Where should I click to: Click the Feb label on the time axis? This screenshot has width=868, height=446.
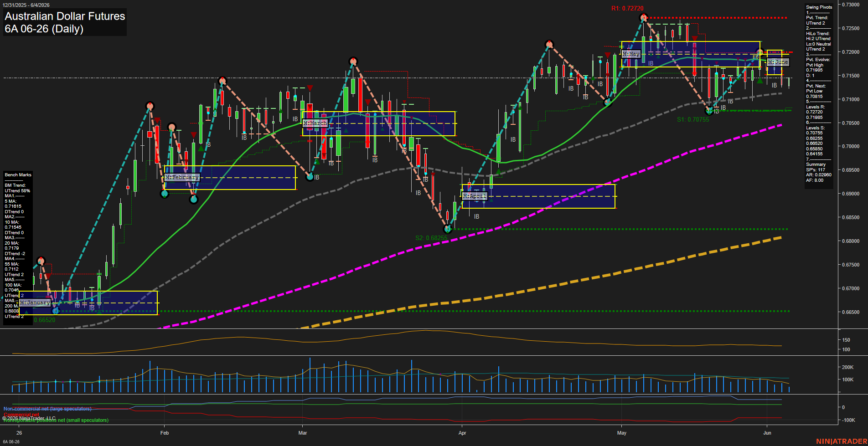165,433
